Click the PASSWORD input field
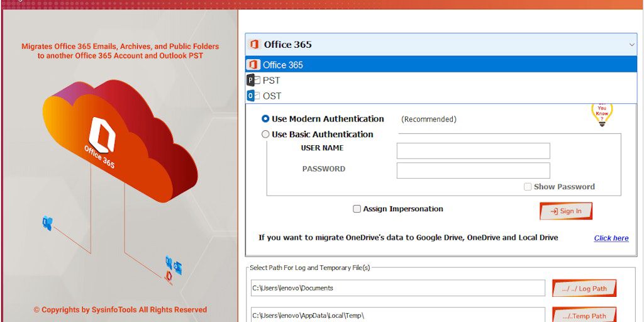 pos(473,170)
